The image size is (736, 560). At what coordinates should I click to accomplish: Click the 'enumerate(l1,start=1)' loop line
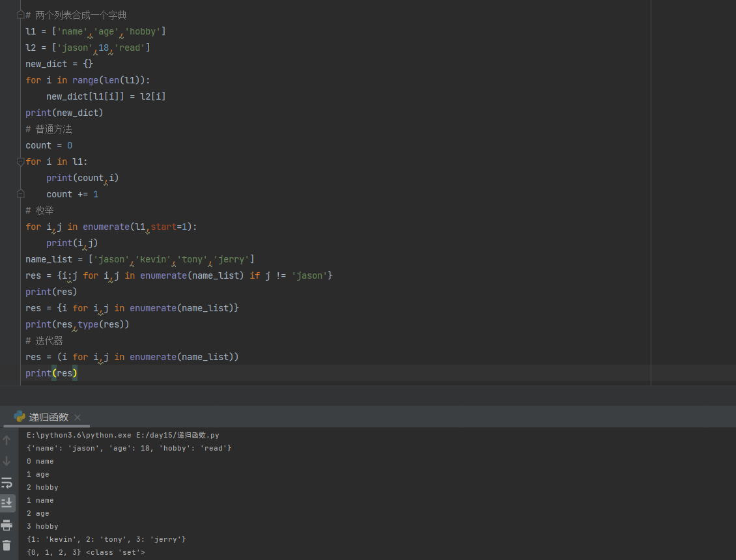pos(111,227)
